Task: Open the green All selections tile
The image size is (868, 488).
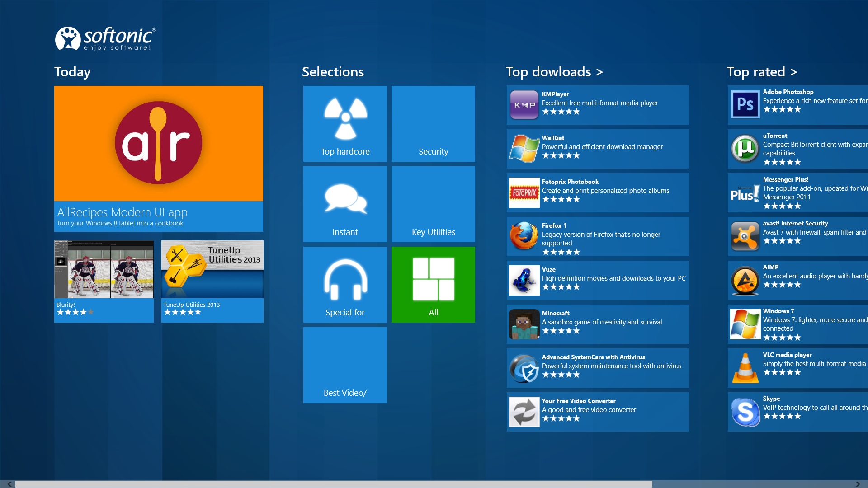Action: click(x=433, y=284)
